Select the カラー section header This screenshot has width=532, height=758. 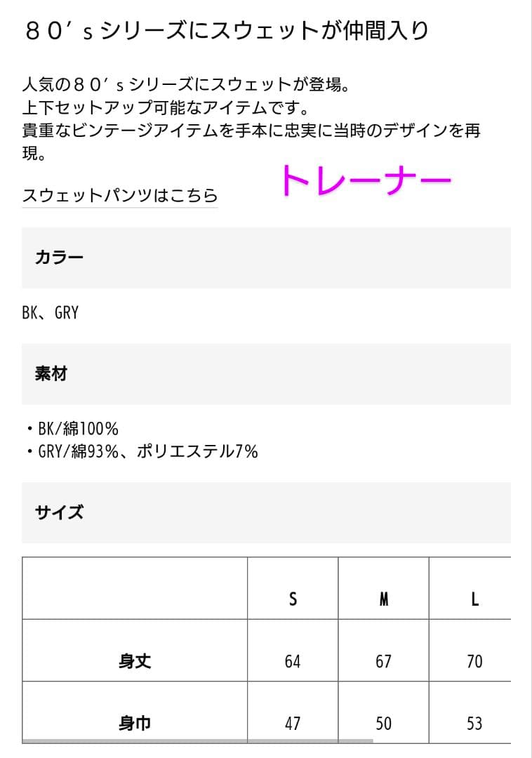pos(60,257)
